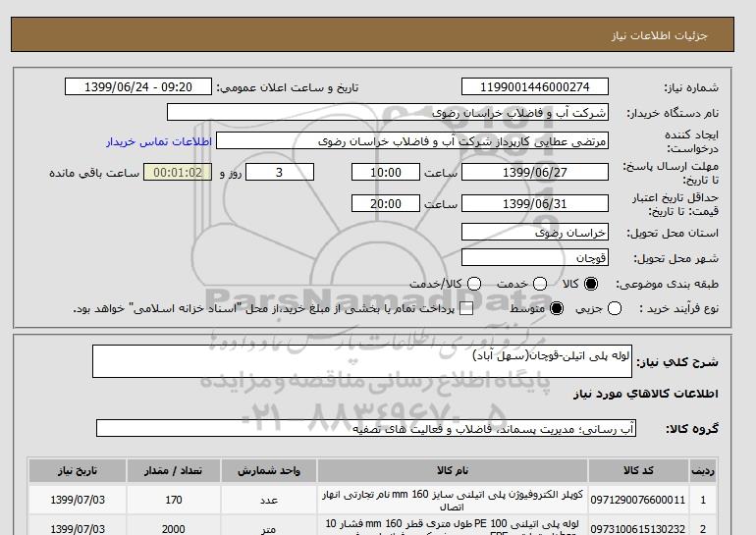This screenshot has width=756, height=535.
Task: Click the شرح کلی نیاز label
Action: (x=677, y=362)
